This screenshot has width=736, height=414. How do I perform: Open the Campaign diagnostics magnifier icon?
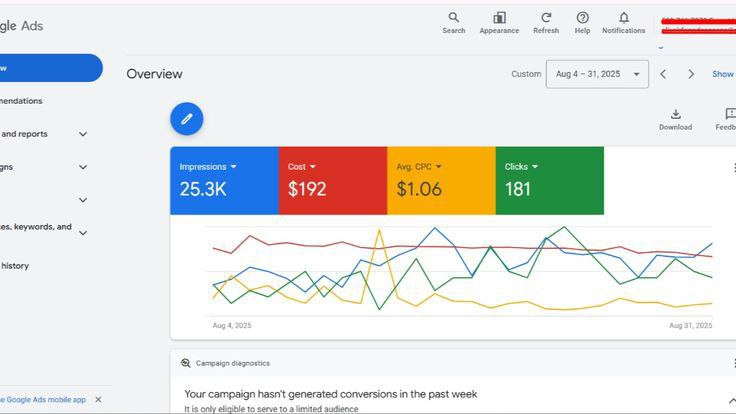coord(185,363)
